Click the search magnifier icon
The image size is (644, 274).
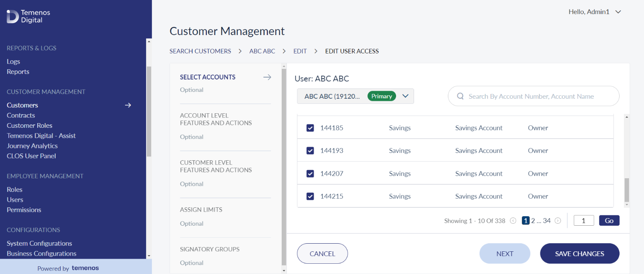pyautogui.click(x=461, y=96)
